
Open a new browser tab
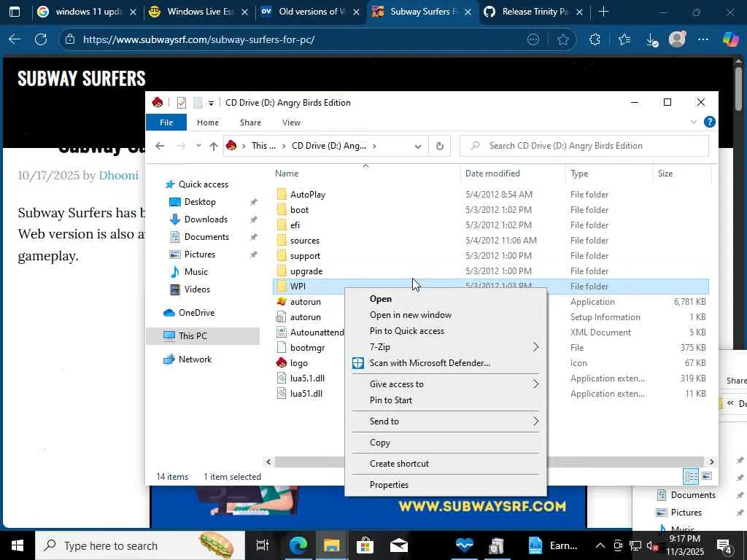(603, 12)
